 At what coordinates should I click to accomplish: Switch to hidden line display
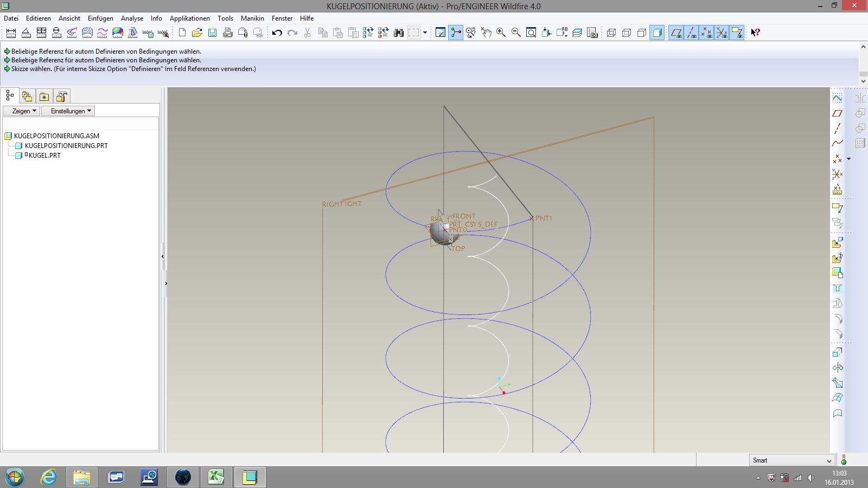[x=627, y=33]
